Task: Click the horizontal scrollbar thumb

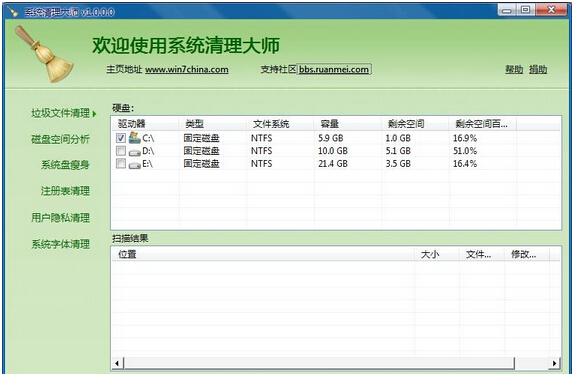Action: click(319, 363)
